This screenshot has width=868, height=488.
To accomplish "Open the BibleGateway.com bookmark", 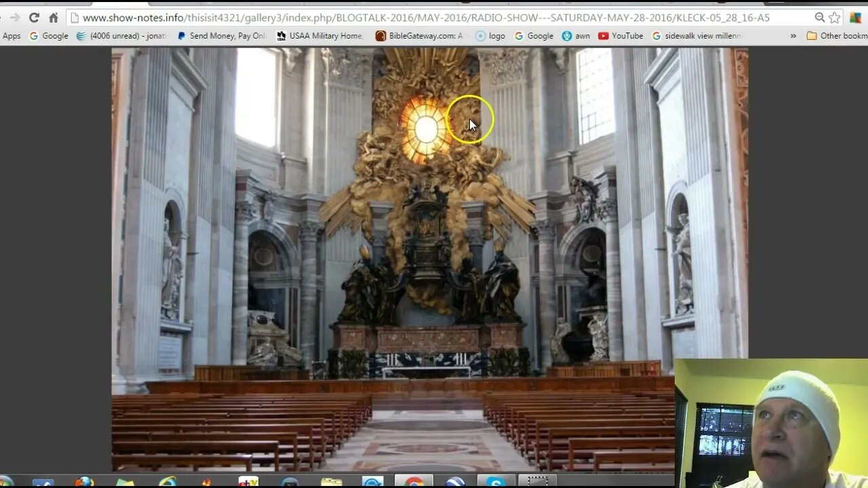I will 419,36.
